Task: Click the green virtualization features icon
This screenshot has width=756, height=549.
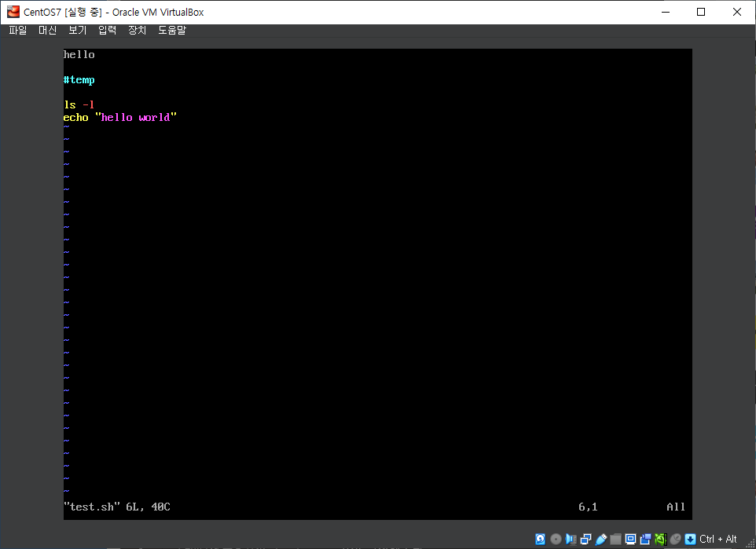Action: (660, 539)
